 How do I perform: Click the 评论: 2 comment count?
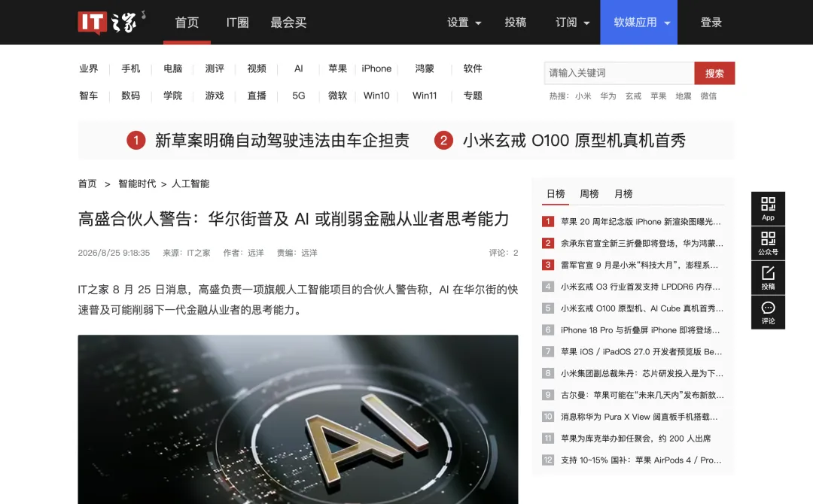click(x=504, y=253)
